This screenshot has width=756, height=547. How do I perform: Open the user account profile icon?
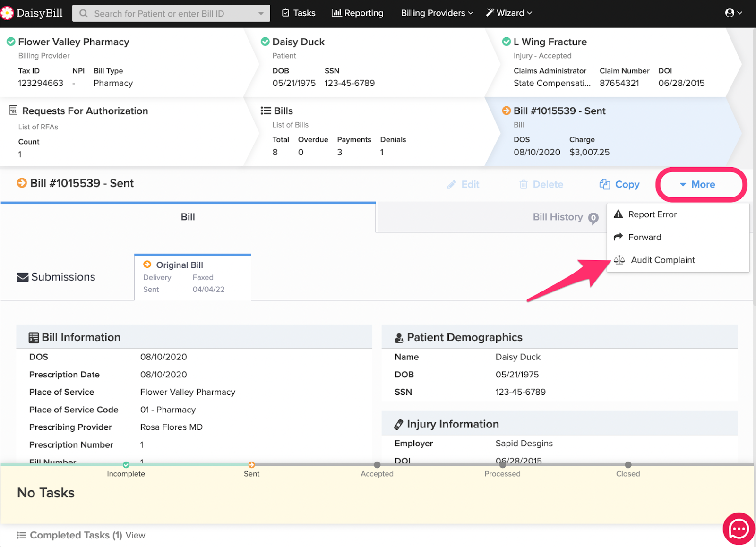coord(730,13)
